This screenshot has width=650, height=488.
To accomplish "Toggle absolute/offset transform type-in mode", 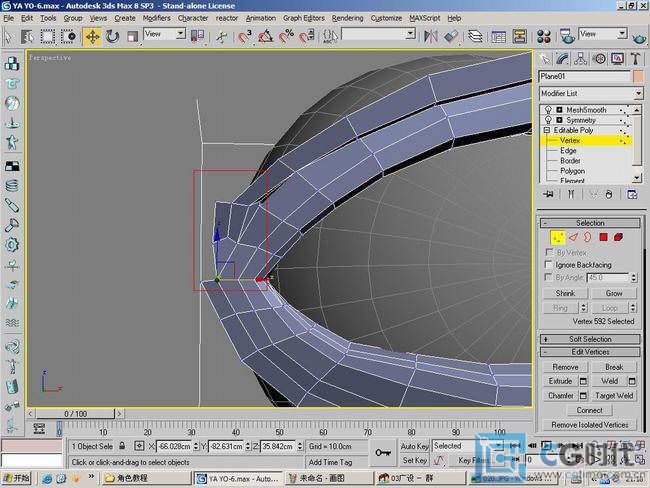I will [x=139, y=446].
